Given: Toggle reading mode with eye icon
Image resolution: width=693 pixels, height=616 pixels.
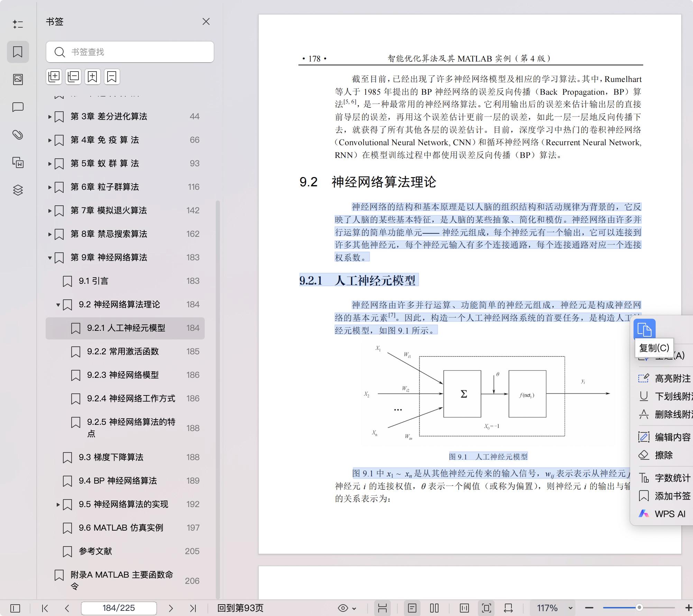Looking at the screenshot, I should pos(342,608).
